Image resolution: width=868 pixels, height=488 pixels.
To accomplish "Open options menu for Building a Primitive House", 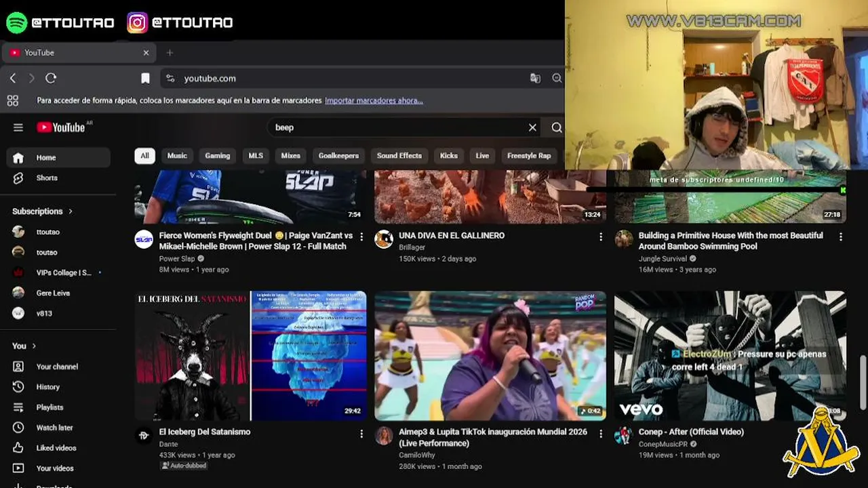I will [x=841, y=237].
